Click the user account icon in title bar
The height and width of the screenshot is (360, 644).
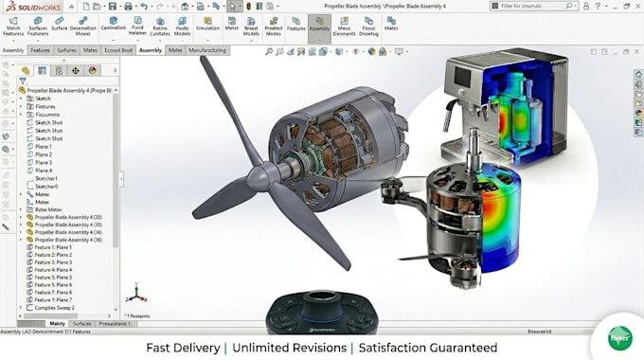[586, 7]
